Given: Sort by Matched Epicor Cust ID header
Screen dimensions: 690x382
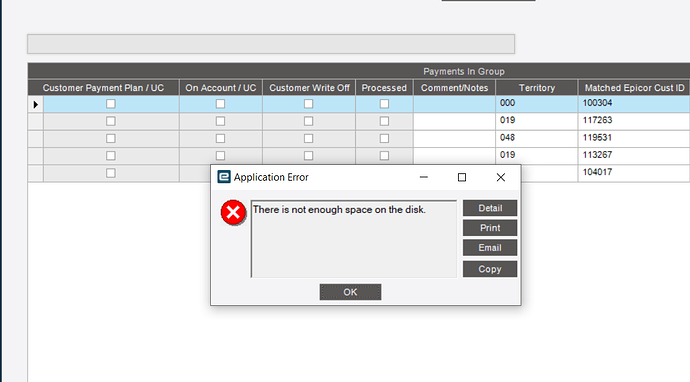Looking at the screenshot, I should (x=634, y=88).
